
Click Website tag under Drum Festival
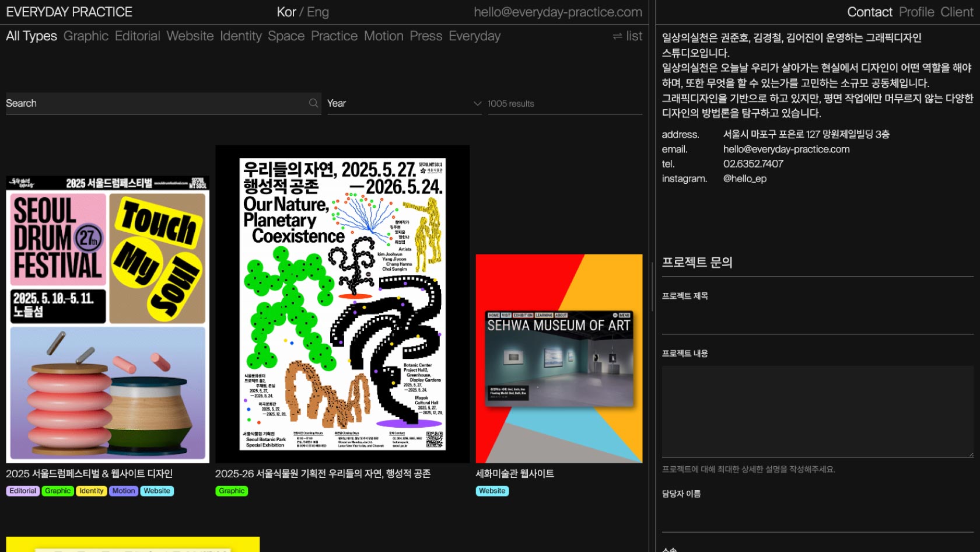[157, 491]
